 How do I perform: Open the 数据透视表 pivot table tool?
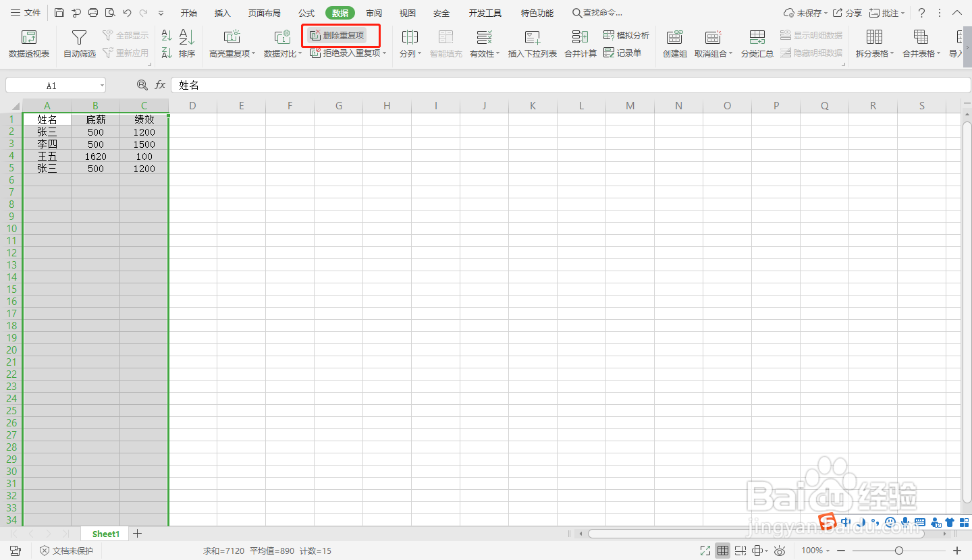point(29,44)
